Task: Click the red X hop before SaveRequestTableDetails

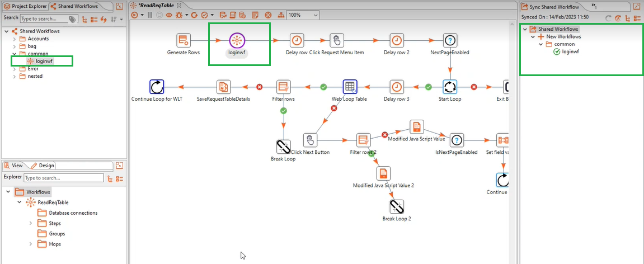Action: pyautogui.click(x=259, y=87)
